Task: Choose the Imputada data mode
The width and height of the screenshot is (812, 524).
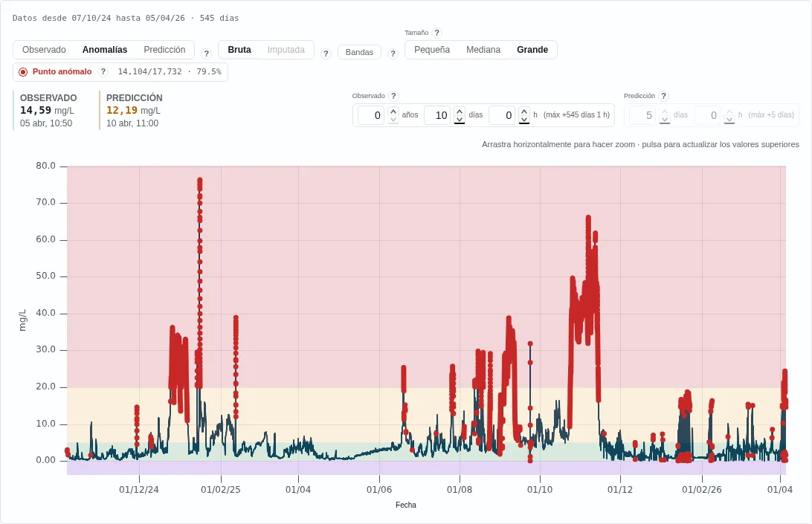Action: 286,50
